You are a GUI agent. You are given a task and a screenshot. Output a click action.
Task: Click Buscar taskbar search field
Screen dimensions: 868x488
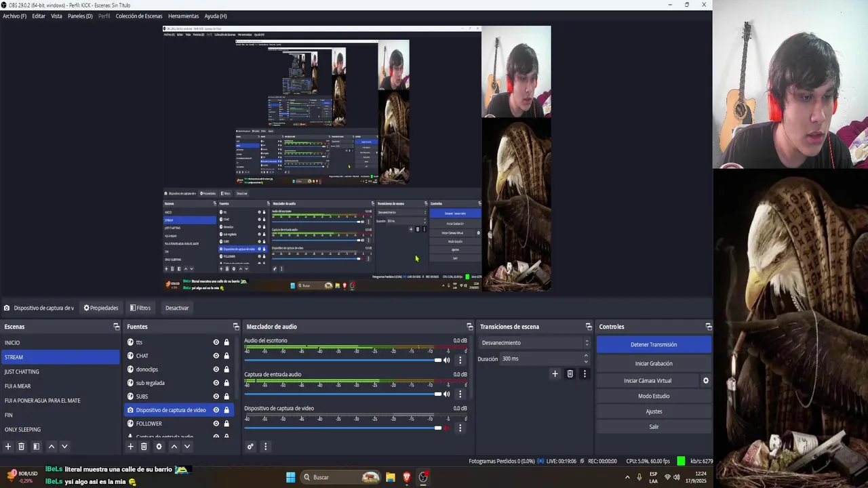point(341,477)
